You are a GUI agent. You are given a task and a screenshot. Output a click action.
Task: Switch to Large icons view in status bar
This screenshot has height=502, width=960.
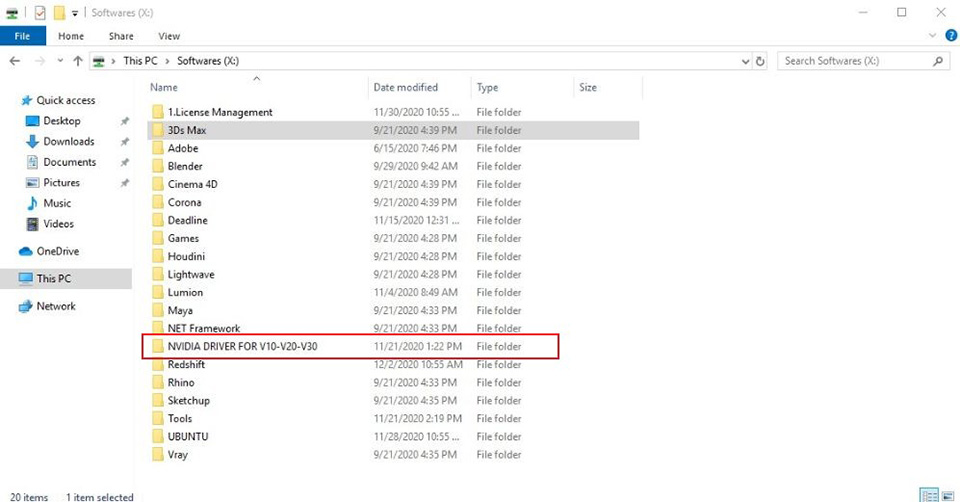click(948, 496)
